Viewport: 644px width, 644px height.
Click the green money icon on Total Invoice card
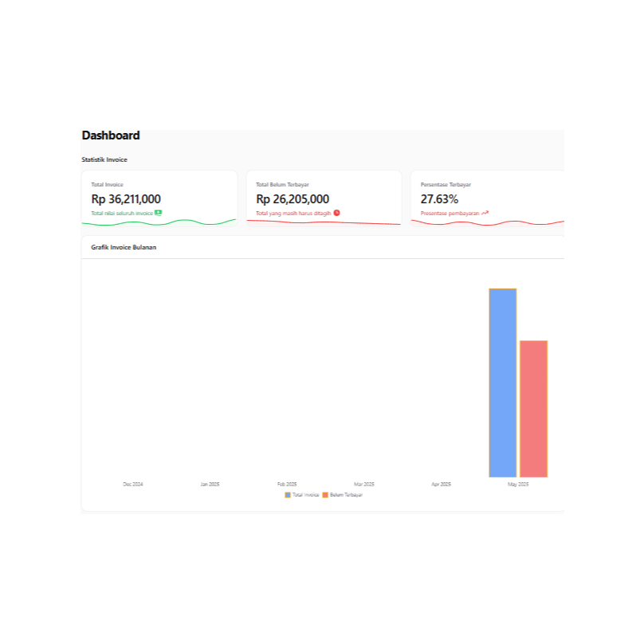pos(158,213)
